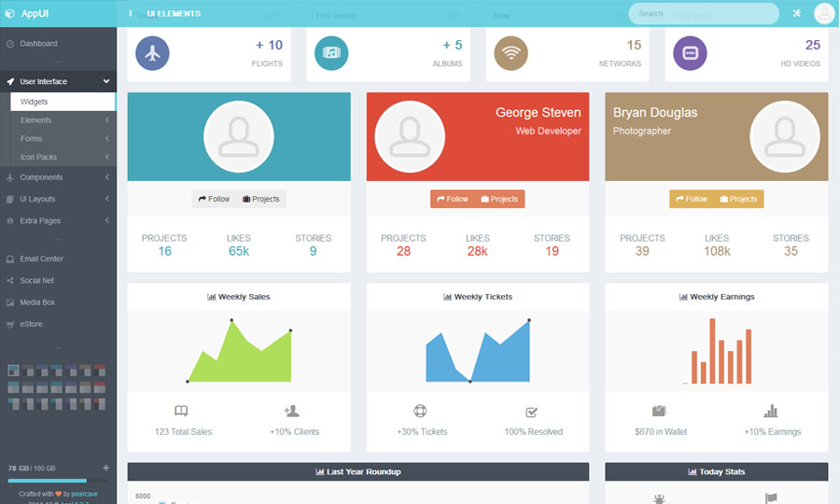Open the tools icon in header
Screen dimensions: 840x504
tap(796, 13)
